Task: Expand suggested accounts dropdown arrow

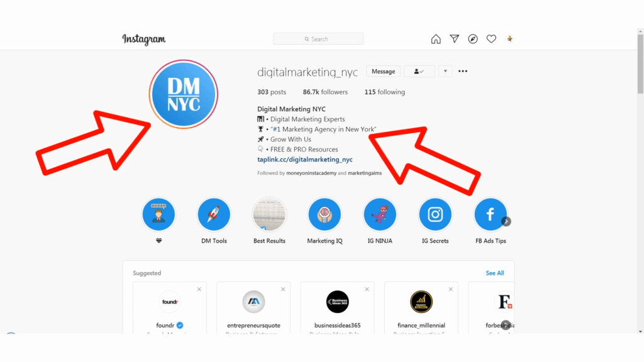Action: pyautogui.click(x=445, y=72)
